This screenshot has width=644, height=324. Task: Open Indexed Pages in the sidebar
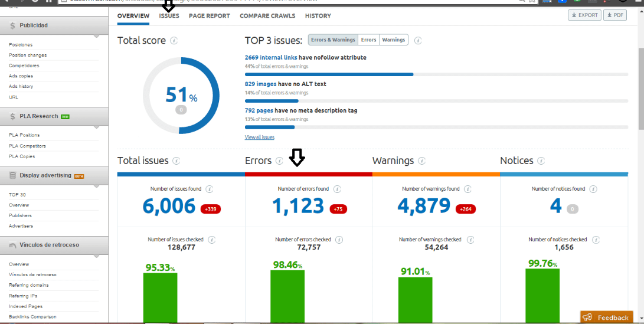pos(25,306)
